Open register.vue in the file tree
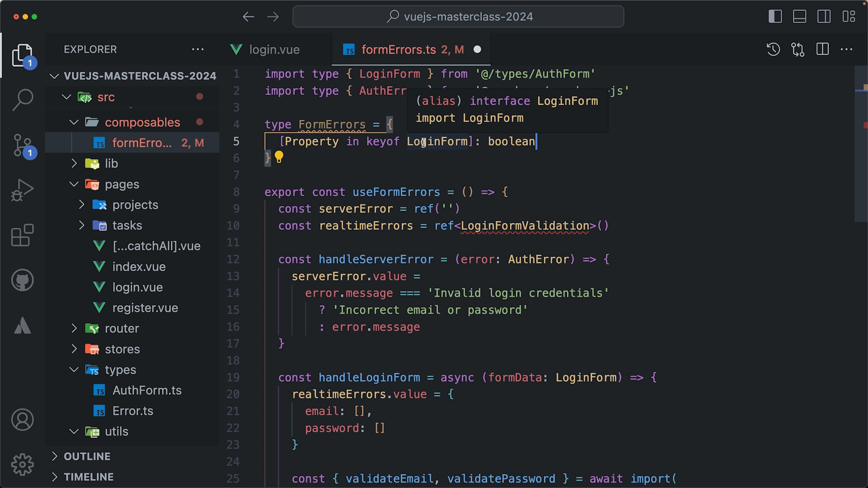Viewport: 868px width, 488px height. click(145, 308)
